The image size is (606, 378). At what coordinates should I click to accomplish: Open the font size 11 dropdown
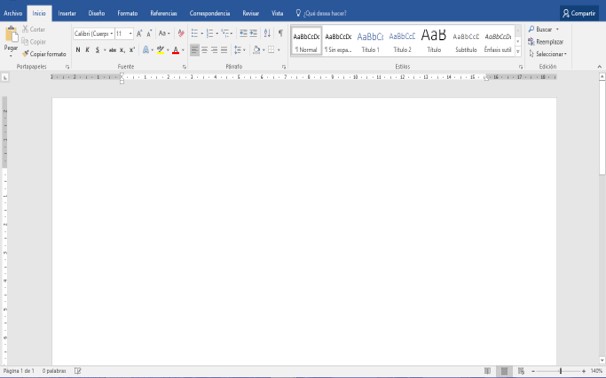tap(131, 34)
